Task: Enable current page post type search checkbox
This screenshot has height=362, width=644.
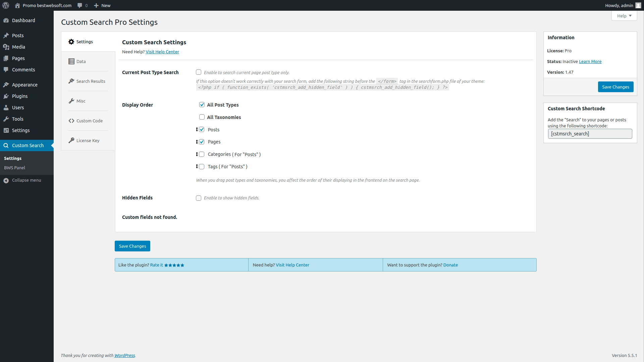Action: [x=199, y=72]
